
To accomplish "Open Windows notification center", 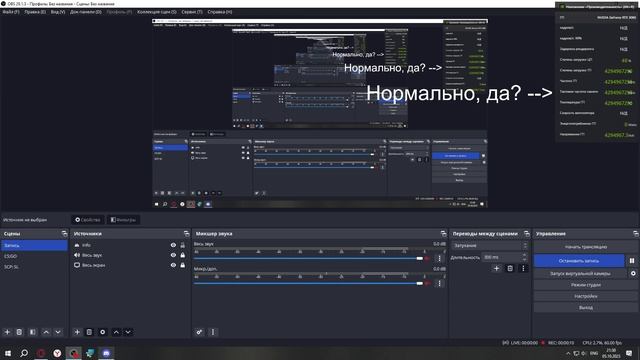I will 629,353.
